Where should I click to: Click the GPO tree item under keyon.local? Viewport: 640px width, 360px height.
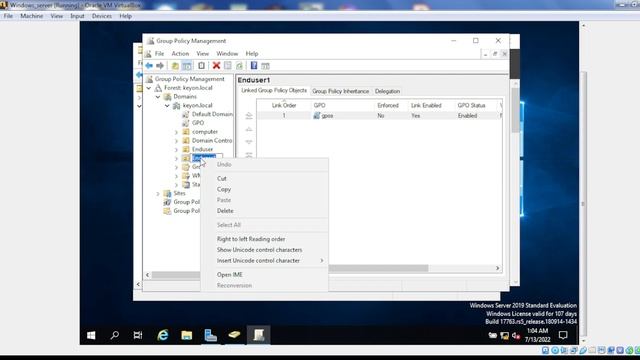tap(198, 123)
